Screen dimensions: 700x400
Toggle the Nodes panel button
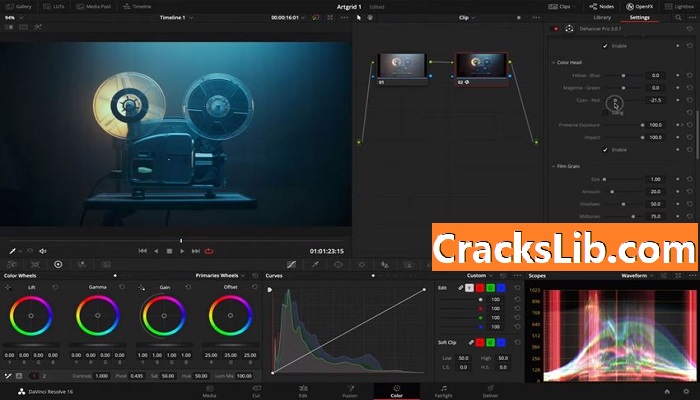(x=601, y=6)
